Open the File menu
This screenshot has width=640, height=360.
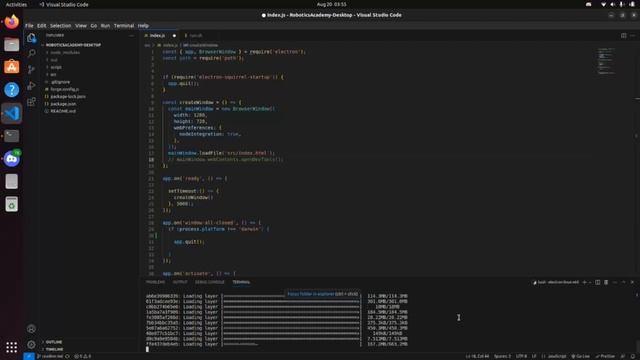point(29,26)
